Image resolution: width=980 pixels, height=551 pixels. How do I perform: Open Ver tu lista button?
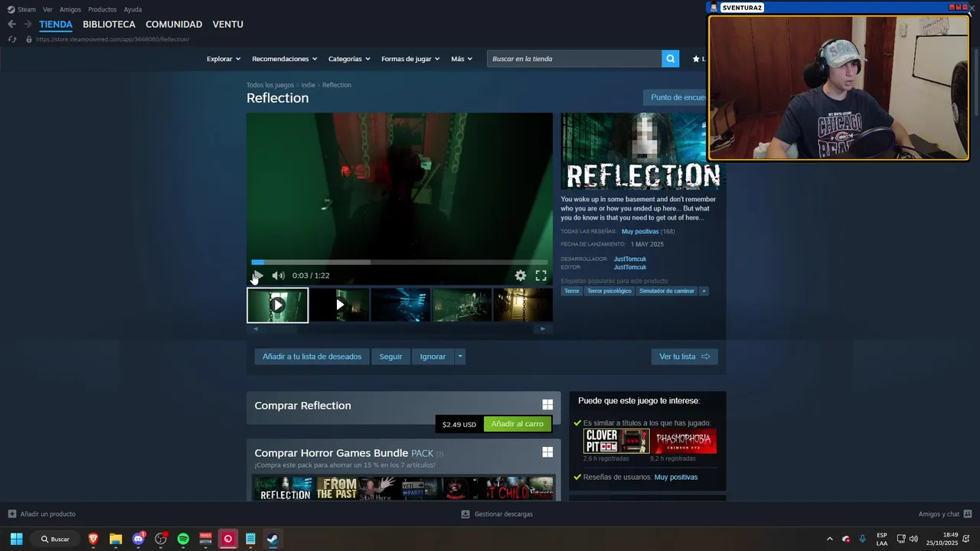pyautogui.click(x=684, y=357)
